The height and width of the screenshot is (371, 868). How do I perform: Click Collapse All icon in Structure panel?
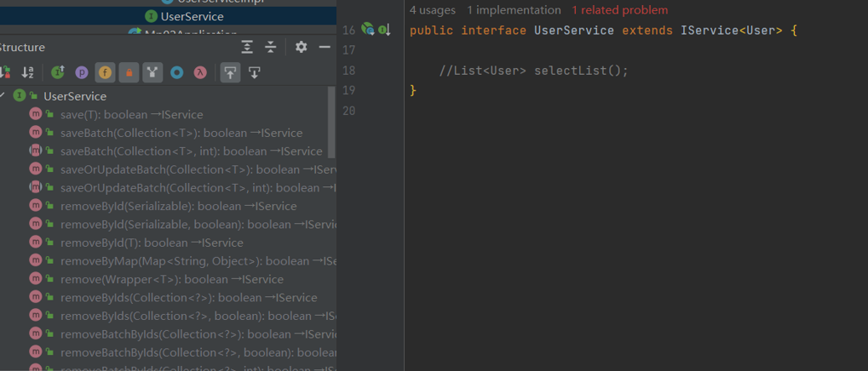coord(270,47)
